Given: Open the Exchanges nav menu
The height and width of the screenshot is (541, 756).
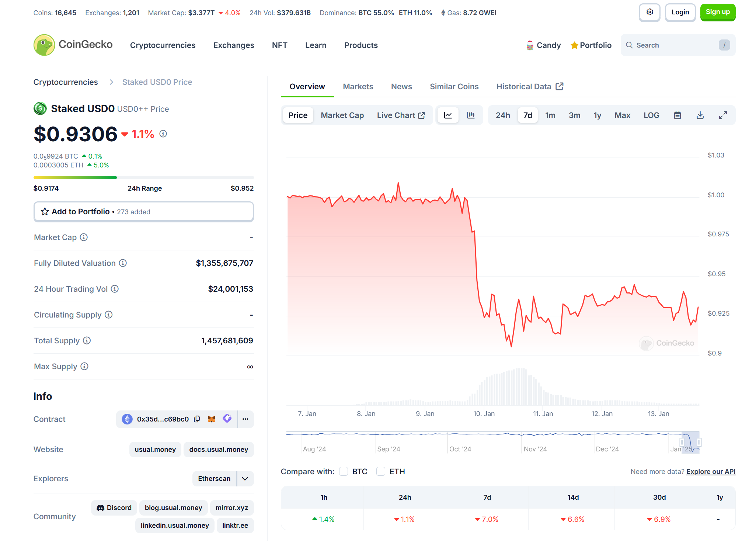Looking at the screenshot, I should 234,45.
